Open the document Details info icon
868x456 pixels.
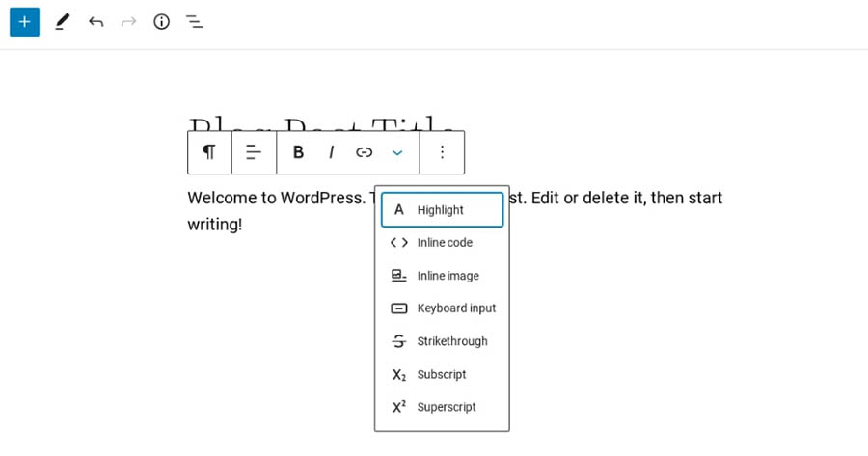coord(161,21)
